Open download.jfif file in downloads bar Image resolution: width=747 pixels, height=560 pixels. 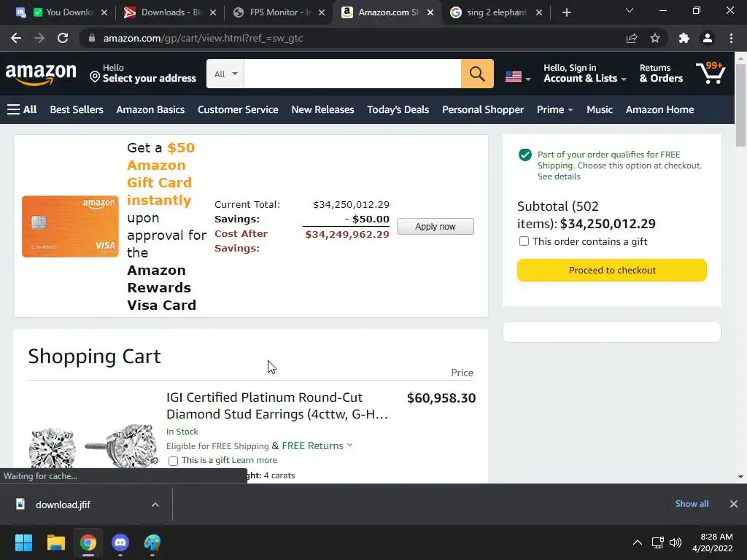(62, 505)
